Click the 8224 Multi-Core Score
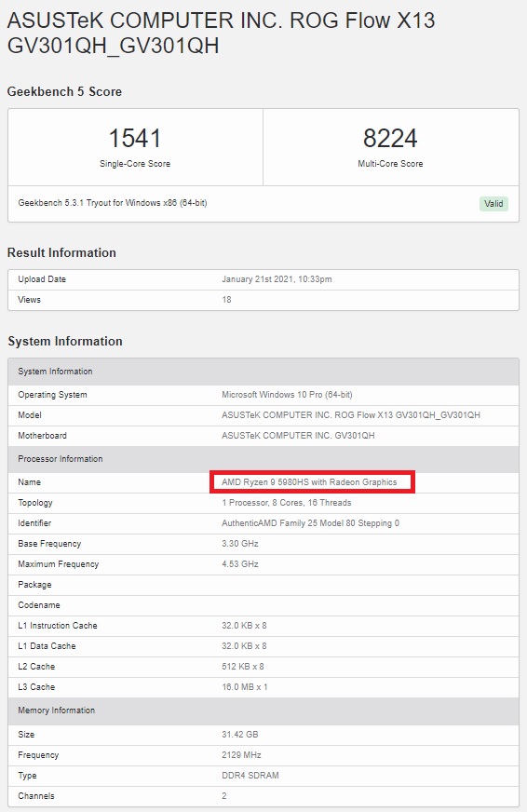This screenshot has height=812, width=527. [390, 138]
